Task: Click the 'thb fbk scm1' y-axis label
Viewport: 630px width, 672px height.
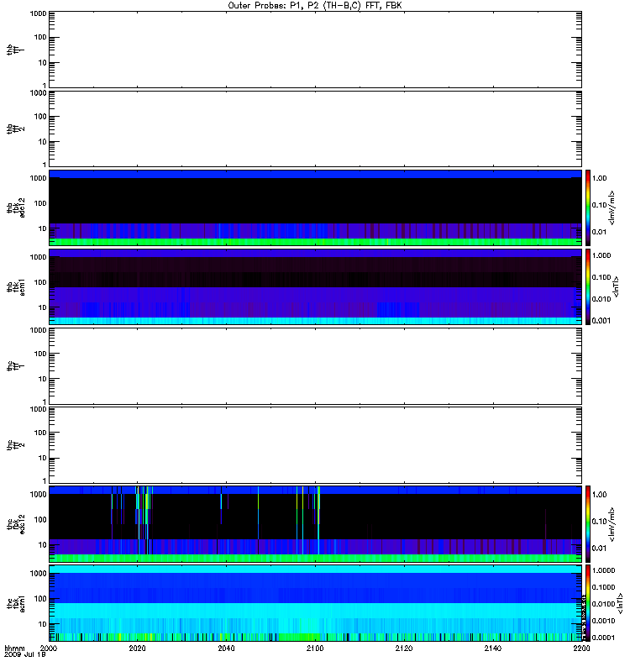Action: pyautogui.click(x=15, y=286)
